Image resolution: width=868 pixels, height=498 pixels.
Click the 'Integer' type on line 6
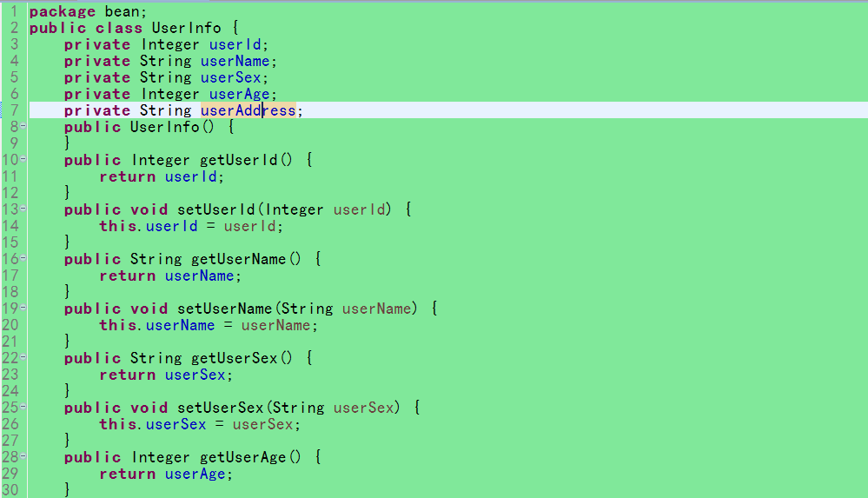tap(169, 94)
